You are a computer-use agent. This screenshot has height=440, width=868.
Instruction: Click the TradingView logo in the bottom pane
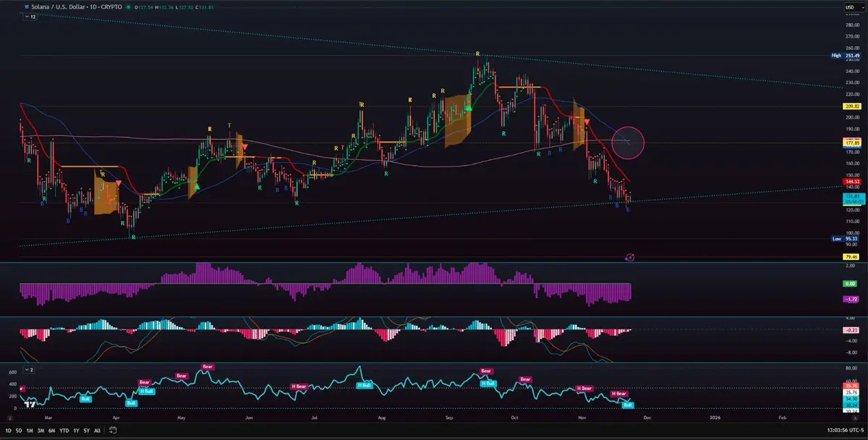(x=29, y=405)
